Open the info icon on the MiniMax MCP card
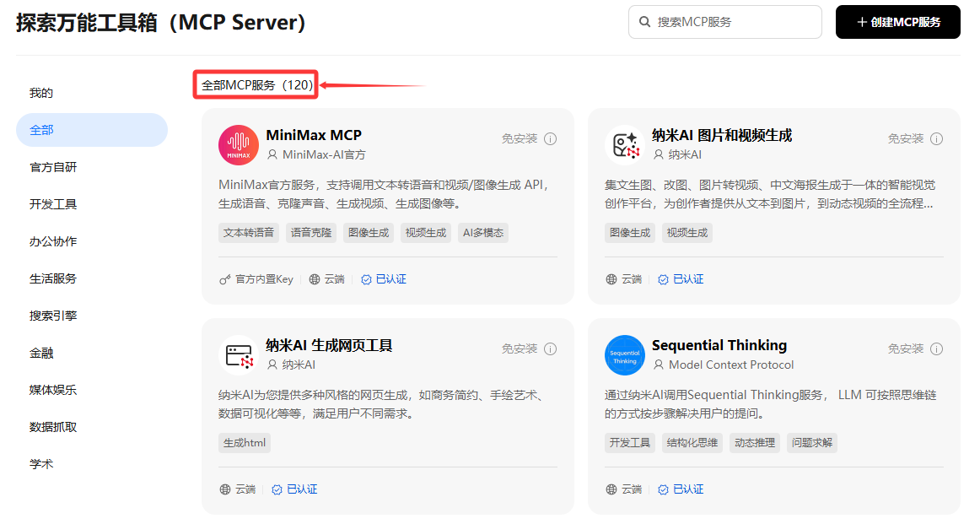Viewport: 980px width, 524px height. pos(550,139)
